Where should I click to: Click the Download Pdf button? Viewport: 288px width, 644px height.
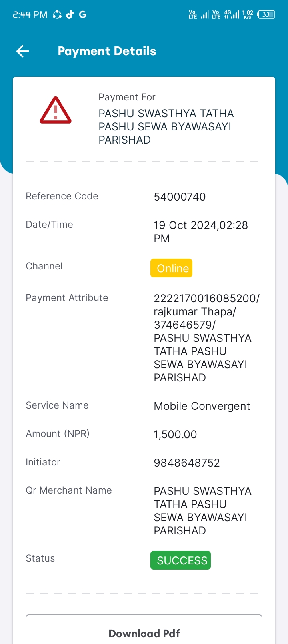click(144, 629)
